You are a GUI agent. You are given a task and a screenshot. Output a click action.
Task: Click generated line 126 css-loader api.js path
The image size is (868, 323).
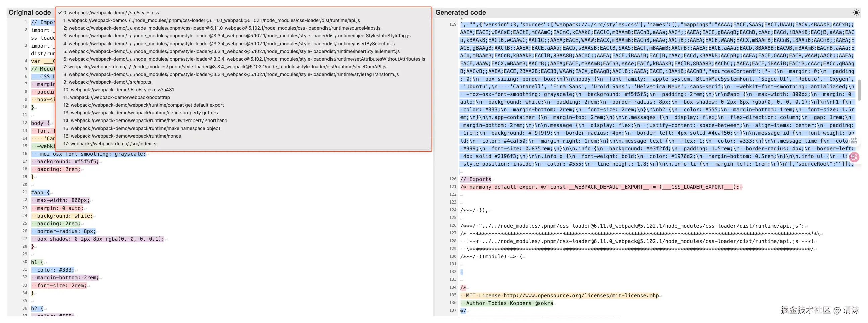632,226
